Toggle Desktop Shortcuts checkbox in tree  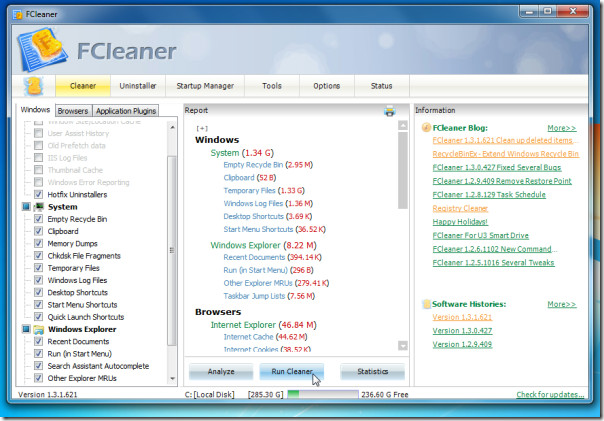click(x=38, y=292)
